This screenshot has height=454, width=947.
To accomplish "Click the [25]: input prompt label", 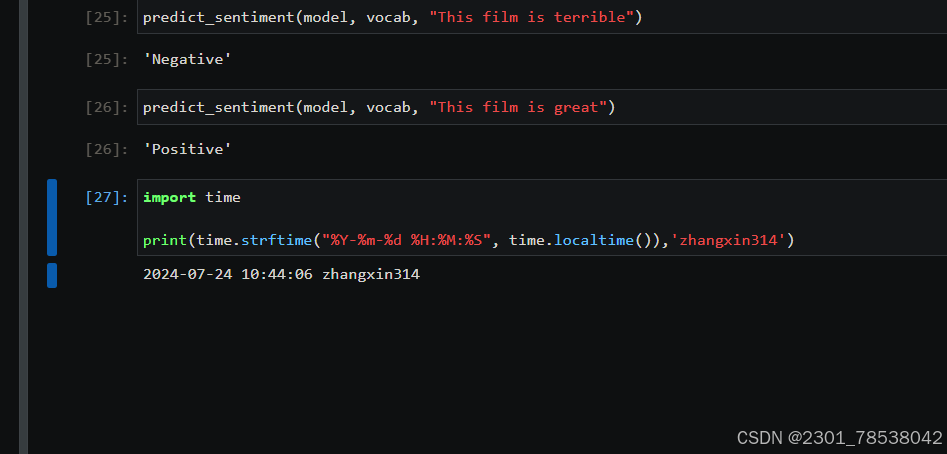I will click(x=107, y=18).
